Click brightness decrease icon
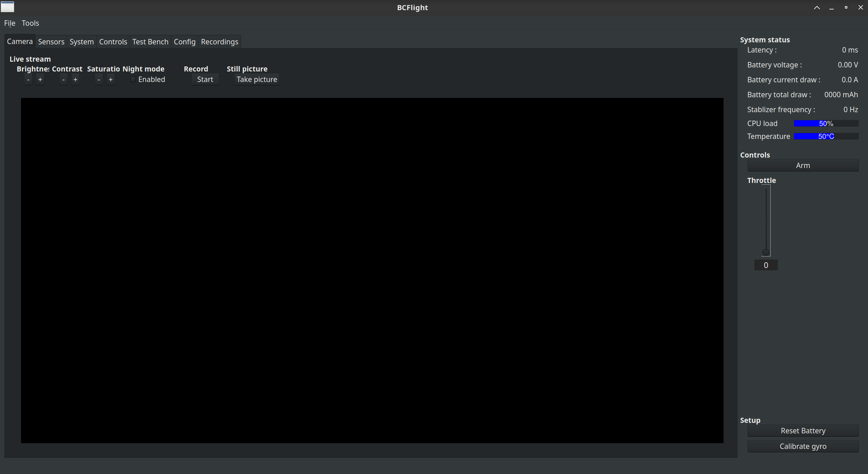Image resolution: width=868 pixels, height=474 pixels. pos(27,79)
